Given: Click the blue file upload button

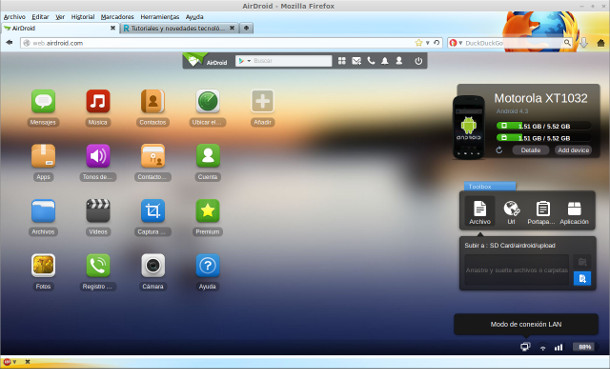Looking at the screenshot, I should (x=582, y=278).
